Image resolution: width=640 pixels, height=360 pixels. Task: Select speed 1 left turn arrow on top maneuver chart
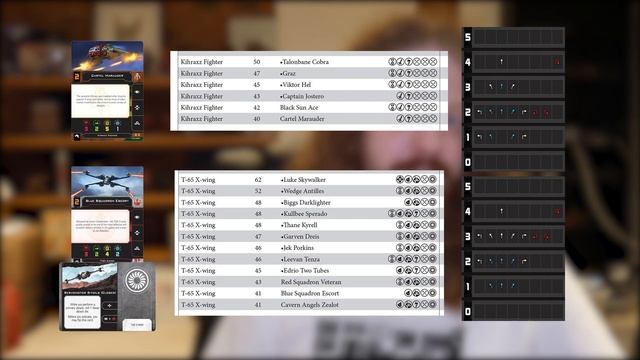tap(480, 137)
